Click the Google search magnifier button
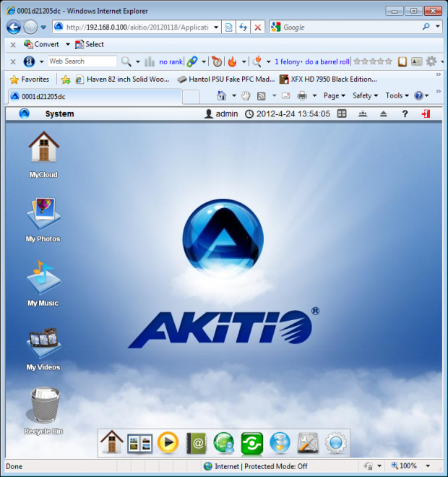The width and height of the screenshot is (448, 477). tap(426, 27)
